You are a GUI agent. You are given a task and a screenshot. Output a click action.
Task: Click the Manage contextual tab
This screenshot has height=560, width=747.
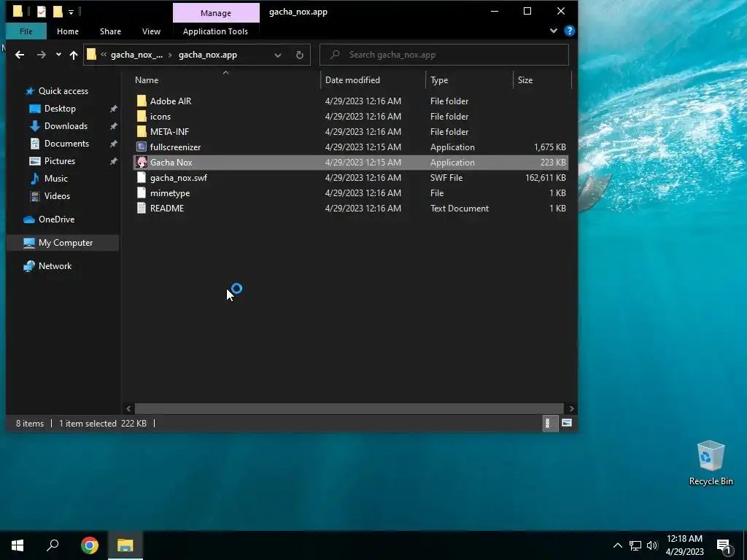[216, 13]
